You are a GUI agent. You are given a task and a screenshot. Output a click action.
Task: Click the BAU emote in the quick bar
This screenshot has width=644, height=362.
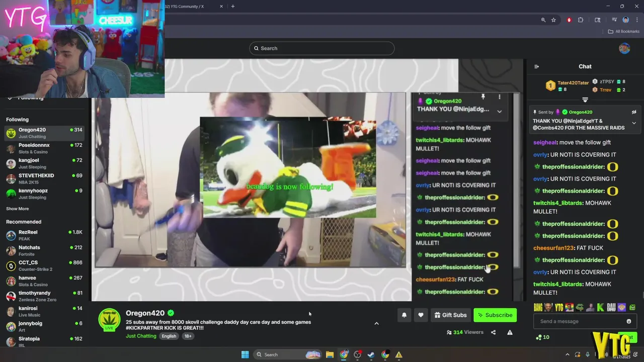[611, 307]
